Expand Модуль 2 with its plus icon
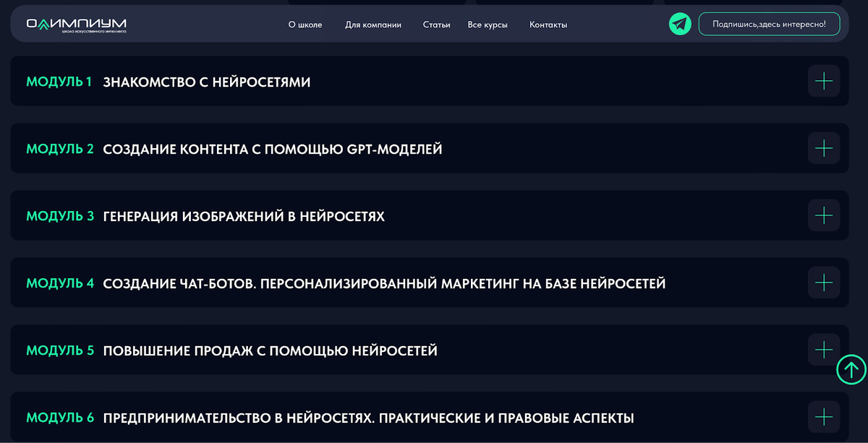The width and height of the screenshot is (868, 443). 823,148
